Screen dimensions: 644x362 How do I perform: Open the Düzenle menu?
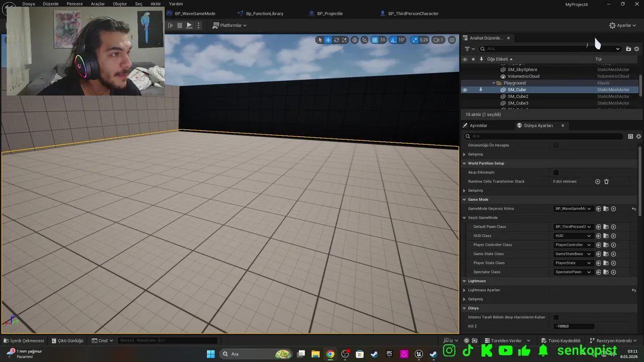[x=51, y=4]
